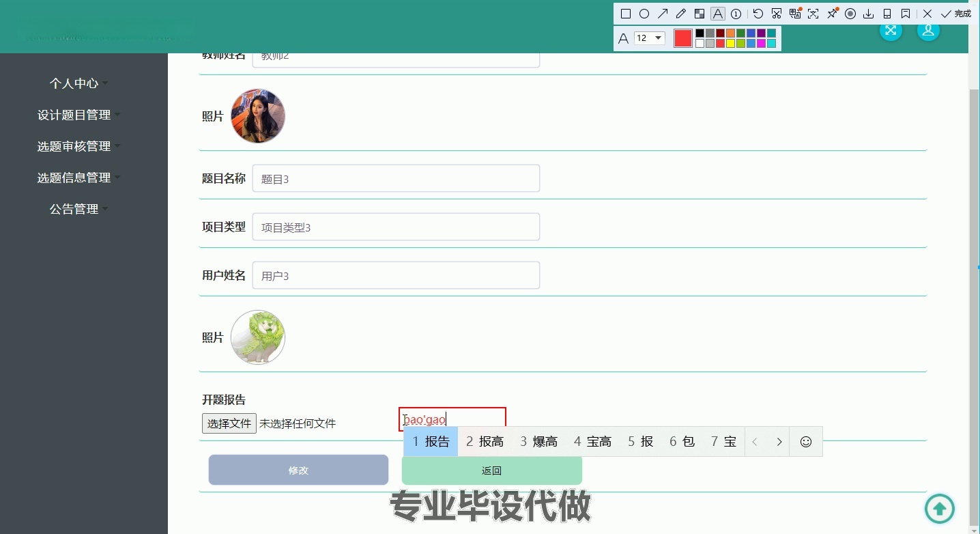
Task: Expand the 个人中心 sidebar menu
Action: [x=78, y=83]
